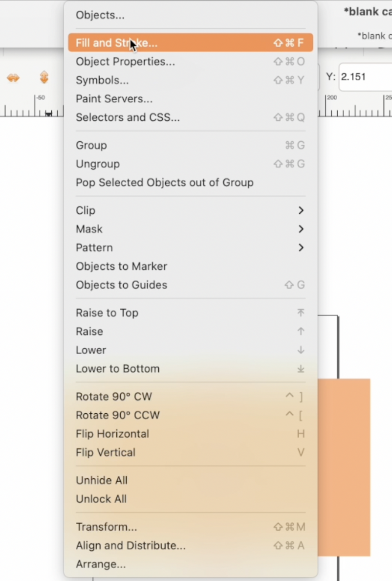This screenshot has height=581, width=392.
Task: Open Paint Servers
Action: tap(114, 98)
